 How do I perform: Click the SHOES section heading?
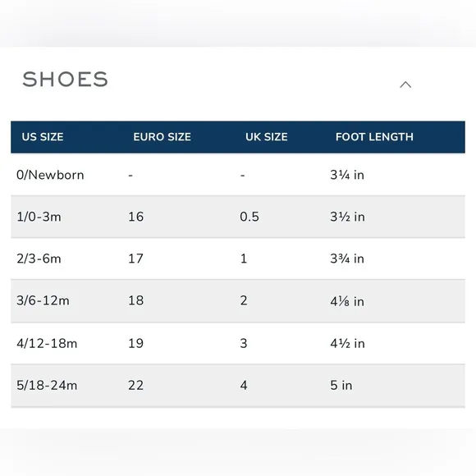tap(66, 80)
